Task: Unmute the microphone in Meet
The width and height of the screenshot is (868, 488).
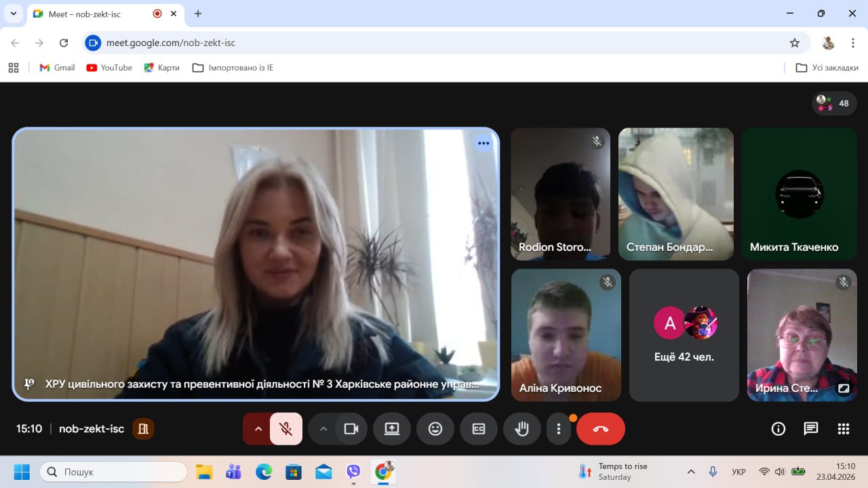Action: pos(286,428)
